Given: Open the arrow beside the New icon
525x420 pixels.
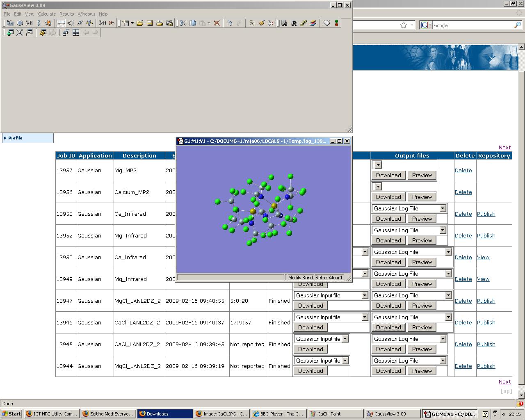Looking at the screenshot, I should [x=132, y=23].
